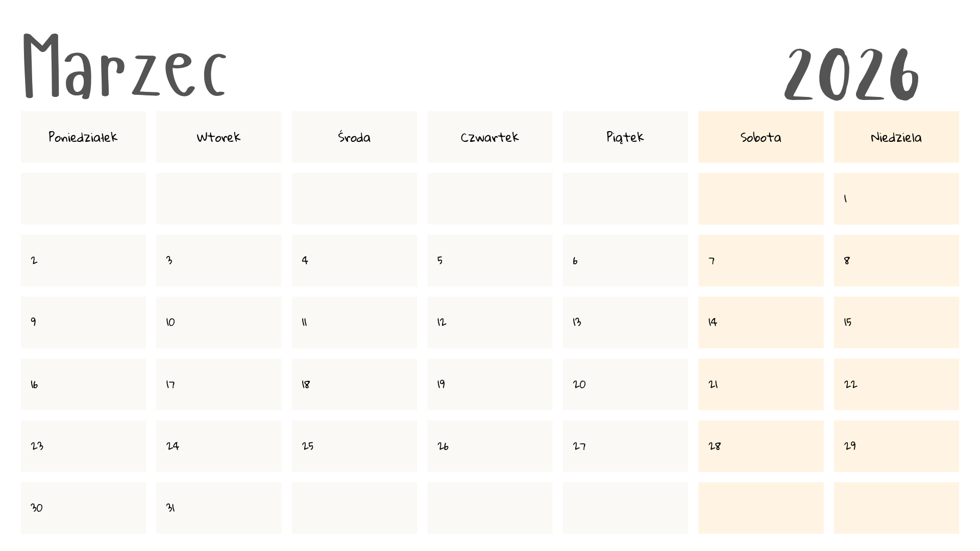Select the day 25 cell
This screenshot has height=551, width=980.
tap(354, 446)
